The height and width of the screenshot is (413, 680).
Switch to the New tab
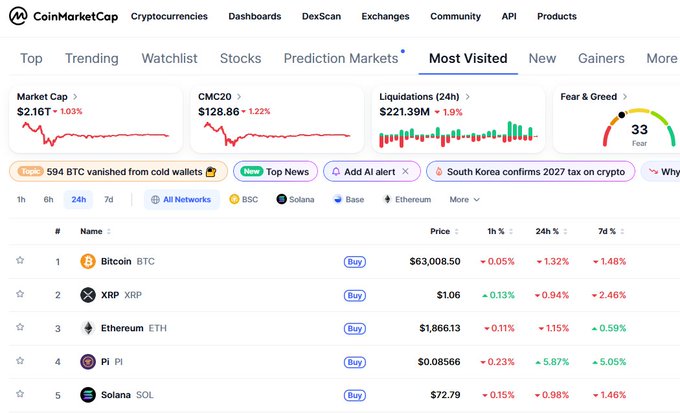(542, 58)
